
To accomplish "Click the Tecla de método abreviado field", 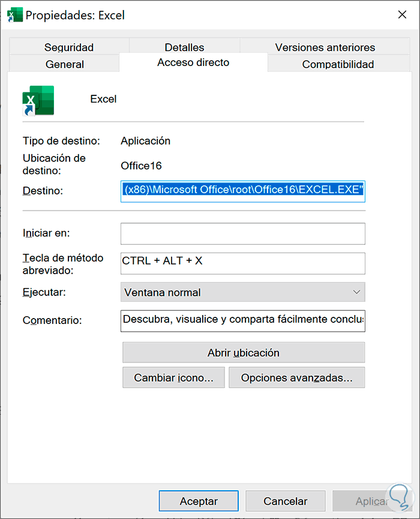I will [x=242, y=263].
